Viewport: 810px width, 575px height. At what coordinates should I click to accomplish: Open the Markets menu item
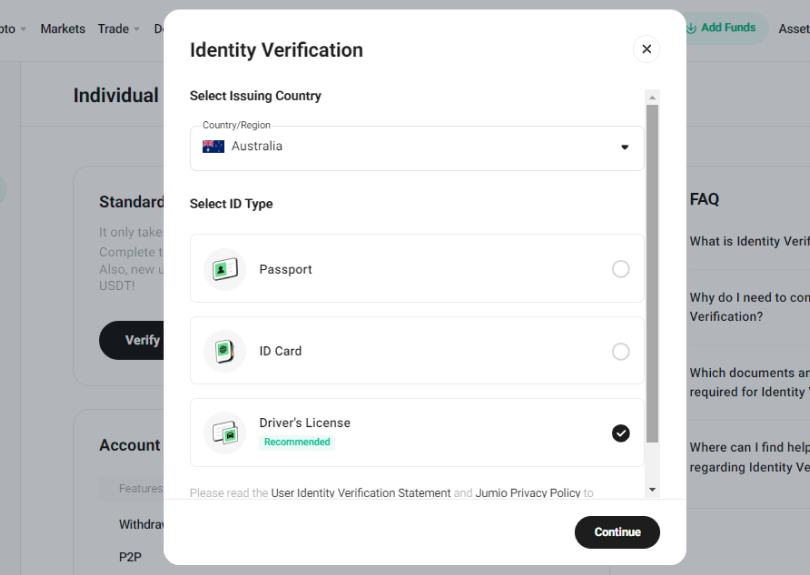(x=63, y=29)
